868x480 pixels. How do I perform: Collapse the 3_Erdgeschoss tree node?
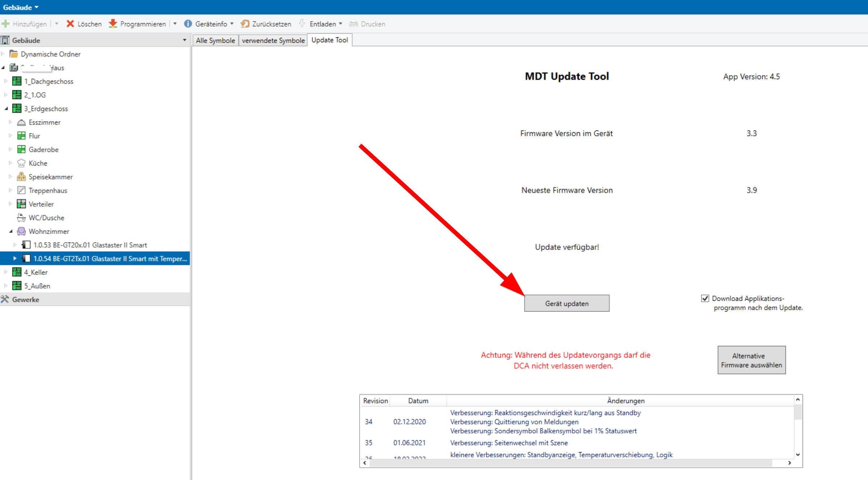[6, 108]
